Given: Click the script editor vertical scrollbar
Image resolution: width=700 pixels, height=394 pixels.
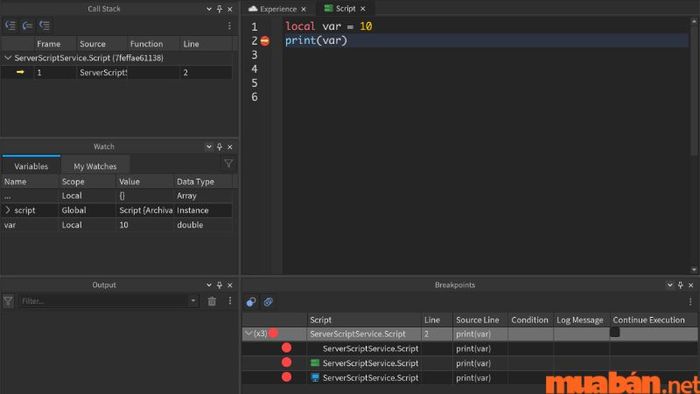Looking at the screenshot, I should tap(694, 89).
